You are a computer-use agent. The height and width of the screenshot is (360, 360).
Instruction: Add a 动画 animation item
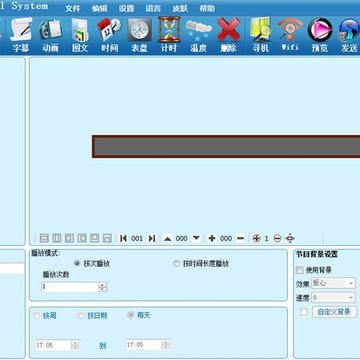(50, 35)
